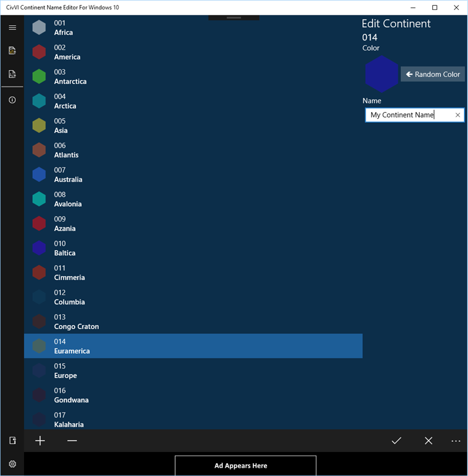Open more options ellipsis menu

pos(456,441)
